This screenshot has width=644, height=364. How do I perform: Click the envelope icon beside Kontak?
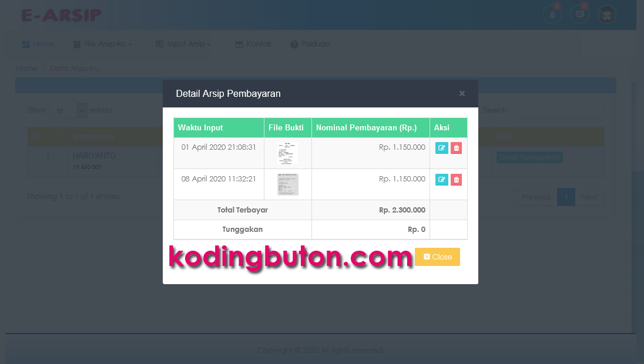click(238, 43)
